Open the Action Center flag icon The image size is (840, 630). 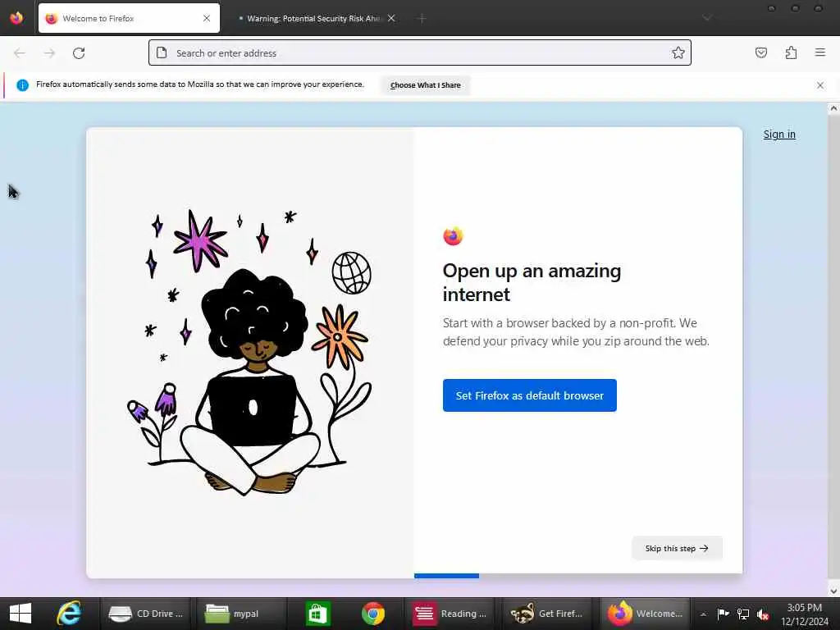(724, 614)
